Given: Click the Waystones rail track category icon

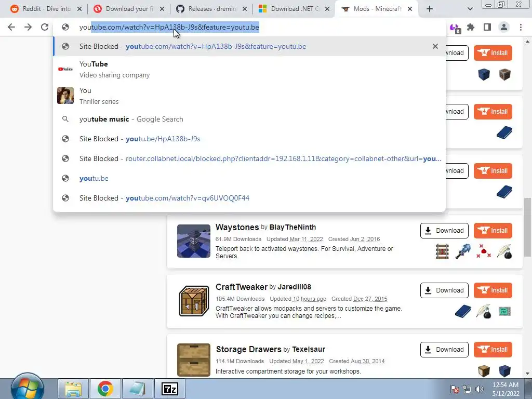Looking at the screenshot, I should (x=442, y=252).
